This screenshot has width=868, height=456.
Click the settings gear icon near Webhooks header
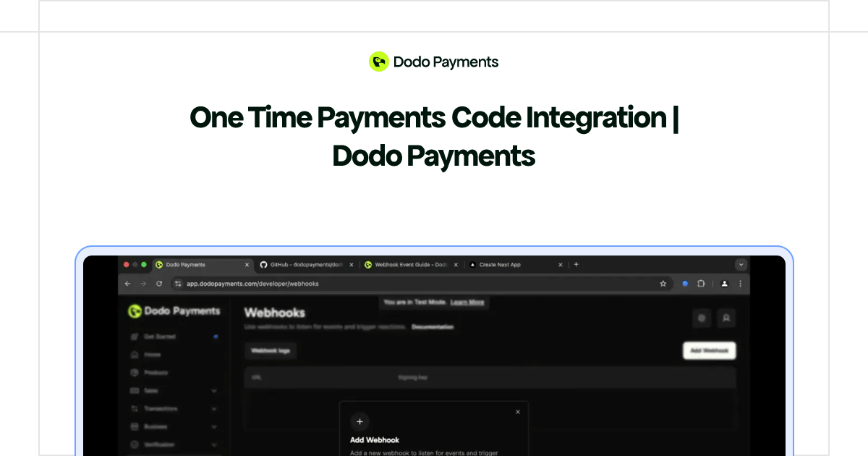coord(701,317)
